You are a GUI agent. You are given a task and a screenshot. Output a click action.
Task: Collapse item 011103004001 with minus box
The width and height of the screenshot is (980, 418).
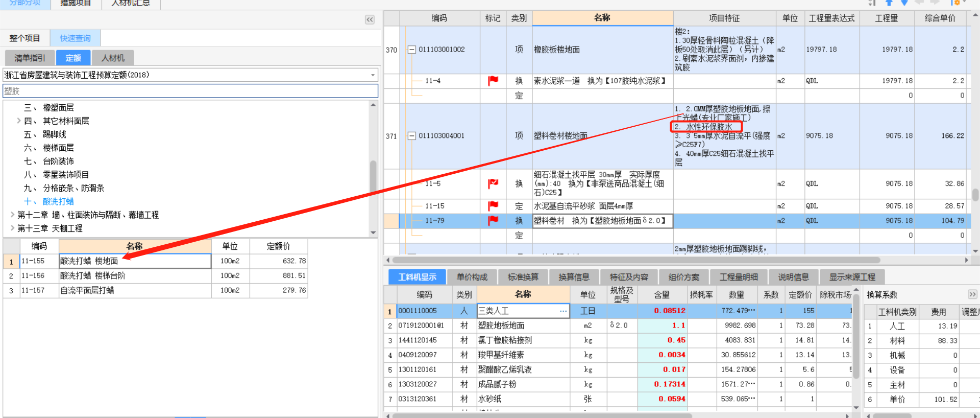pos(411,136)
